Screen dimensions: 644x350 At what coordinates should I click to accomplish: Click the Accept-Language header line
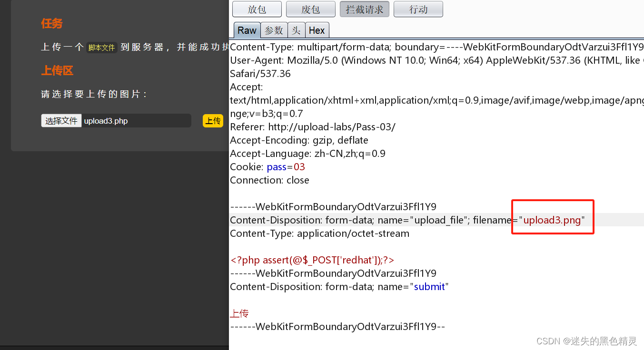307,154
